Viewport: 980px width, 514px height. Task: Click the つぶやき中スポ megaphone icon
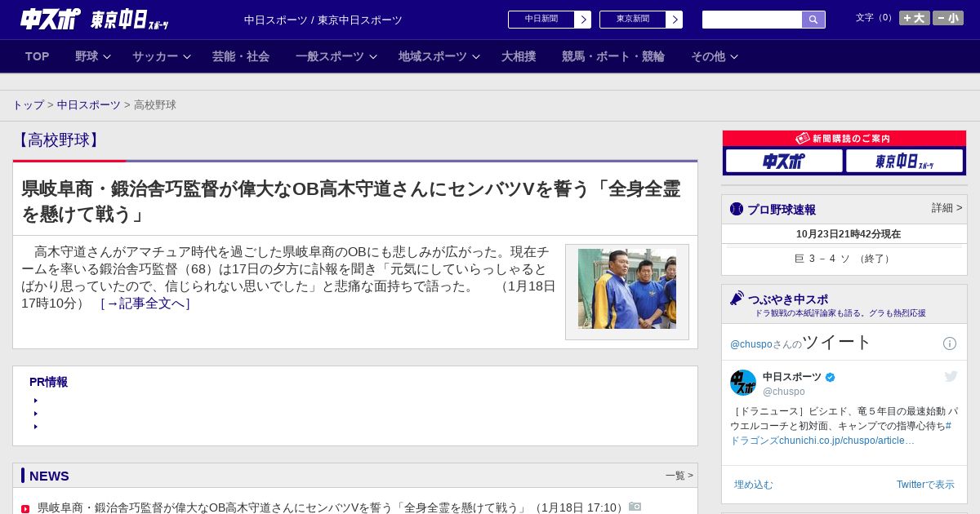pyautogui.click(x=737, y=299)
